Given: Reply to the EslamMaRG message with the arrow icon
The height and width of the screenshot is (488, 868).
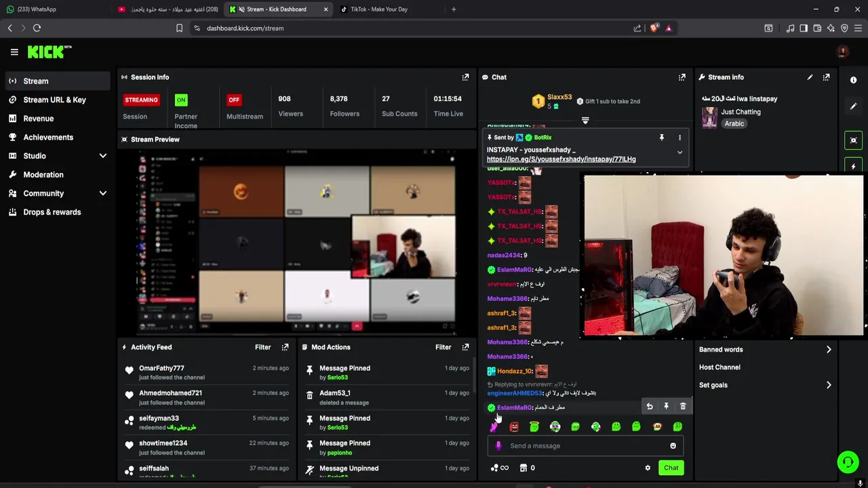Looking at the screenshot, I should pos(650,406).
